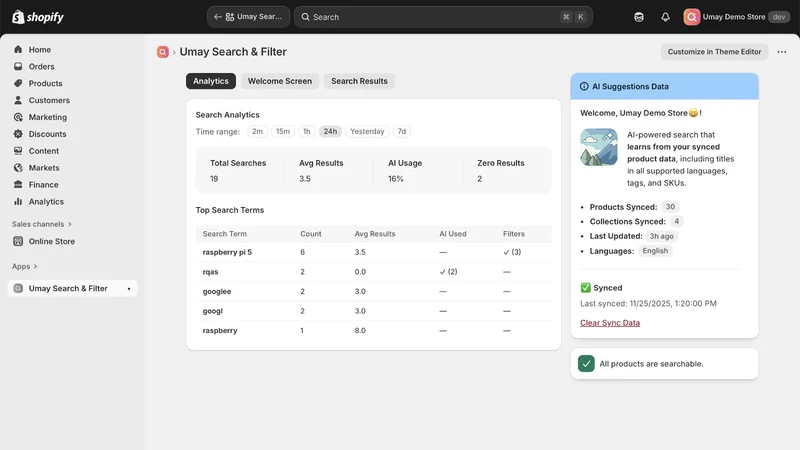Open the Umay Demo Store account menu
This screenshot has height=450, width=800.
(x=736, y=17)
